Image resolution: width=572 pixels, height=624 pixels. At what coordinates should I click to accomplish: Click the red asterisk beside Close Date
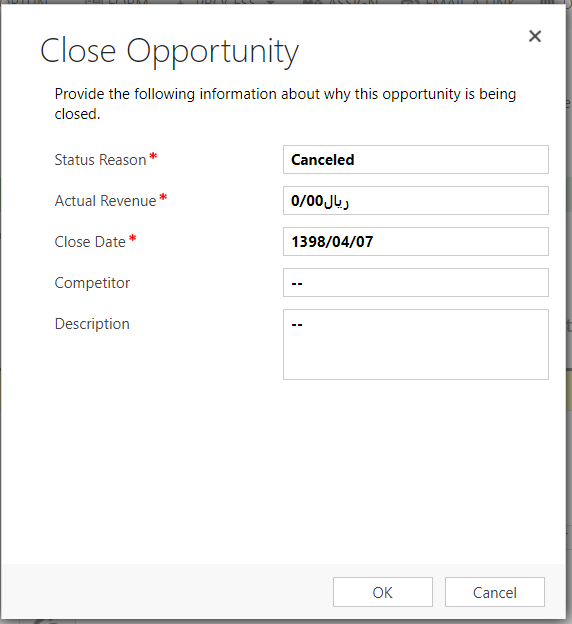click(x=133, y=238)
